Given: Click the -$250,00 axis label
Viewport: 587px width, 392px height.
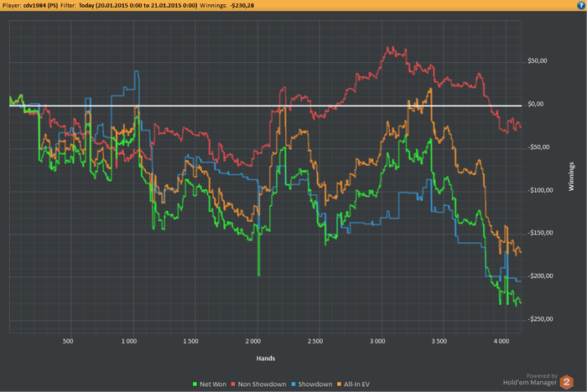Looking at the screenshot, I should click(x=540, y=318).
